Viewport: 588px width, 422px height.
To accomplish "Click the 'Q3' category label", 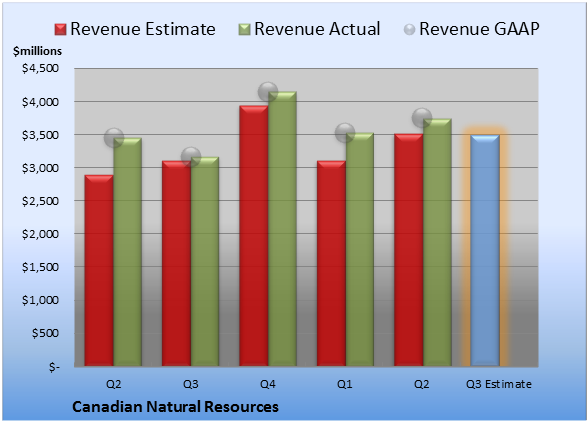I will tap(190, 384).
